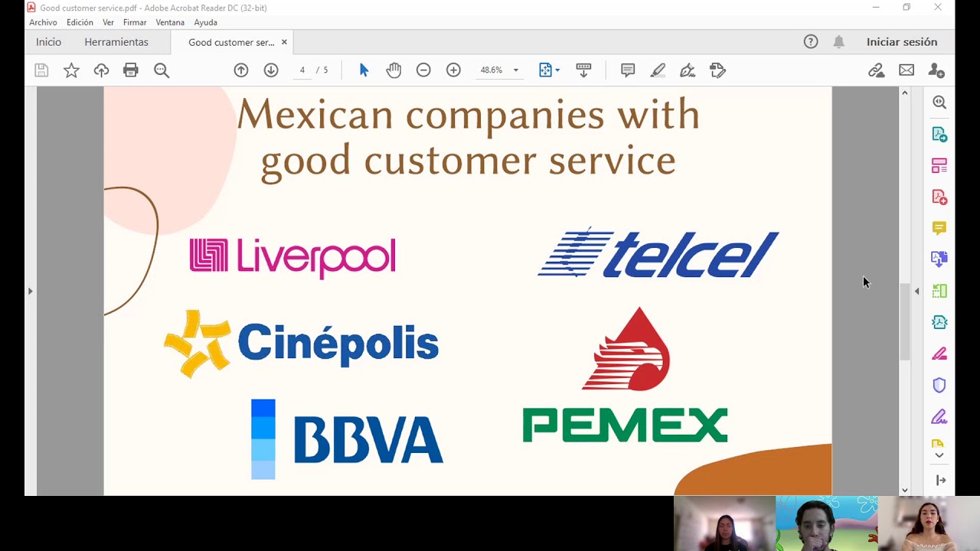Click the page number field
The height and width of the screenshot is (551, 980).
(302, 70)
